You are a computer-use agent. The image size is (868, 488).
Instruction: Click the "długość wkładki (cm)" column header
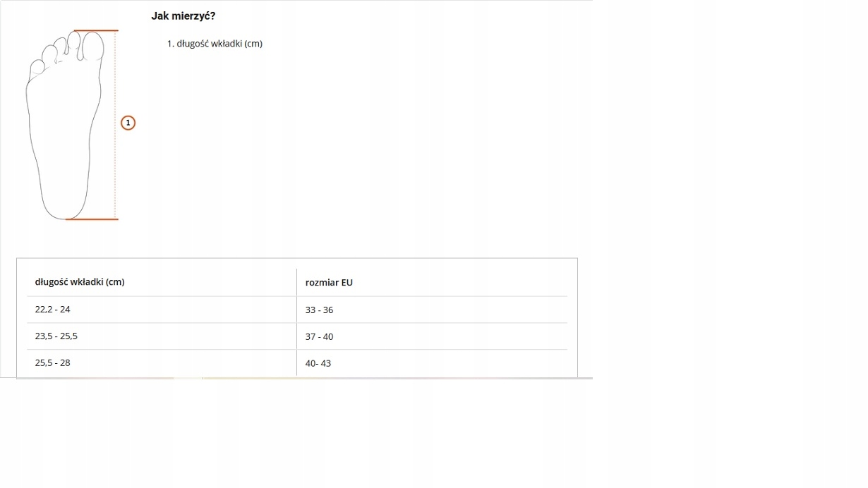point(80,282)
